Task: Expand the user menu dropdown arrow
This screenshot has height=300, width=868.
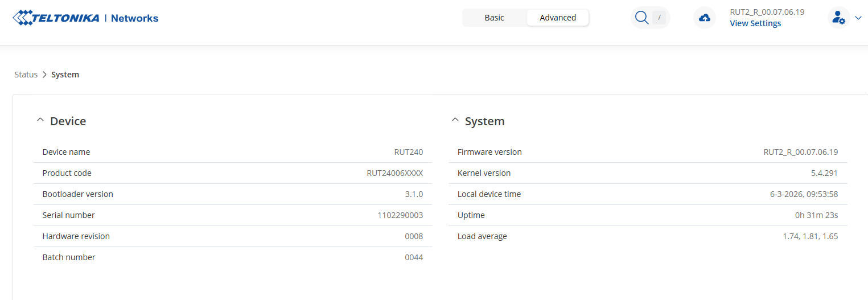Action: point(858,18)
